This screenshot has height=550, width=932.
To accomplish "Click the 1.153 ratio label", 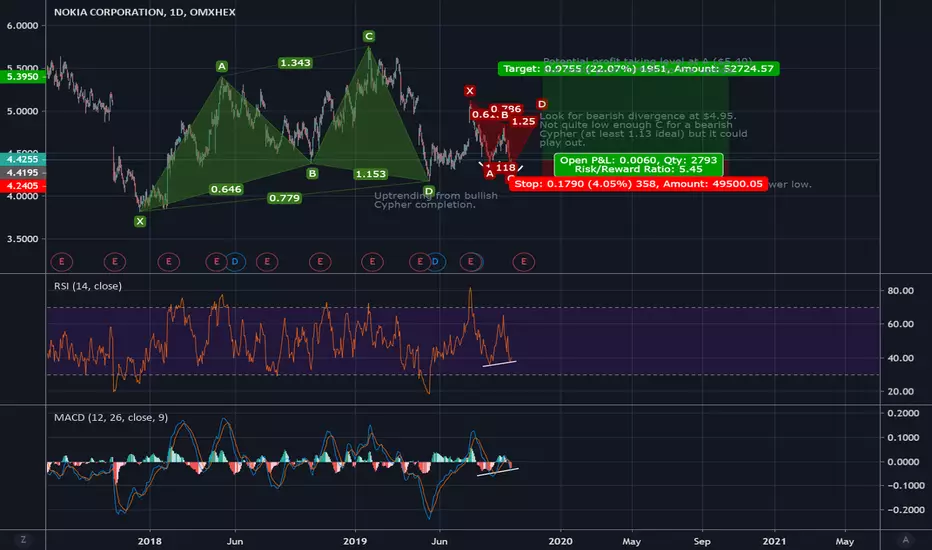I will point(370,174).
